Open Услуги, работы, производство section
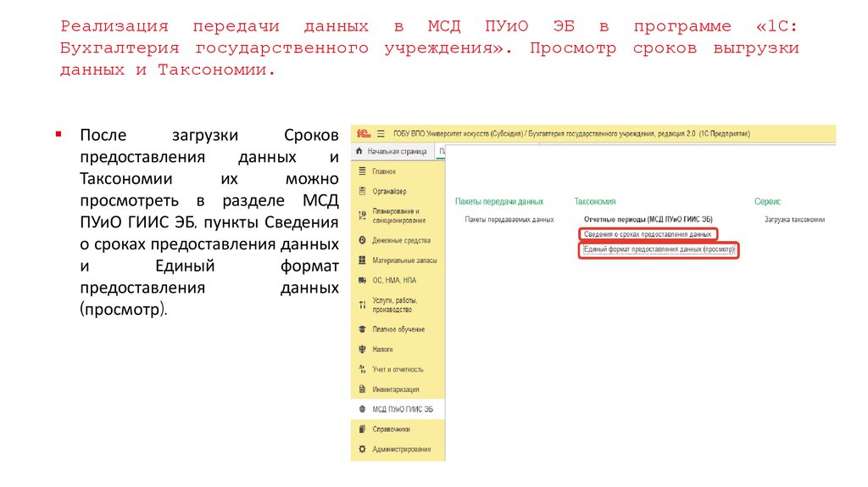Image resolution: width=868 pixels, height=487 pixels. coord(395,305)
